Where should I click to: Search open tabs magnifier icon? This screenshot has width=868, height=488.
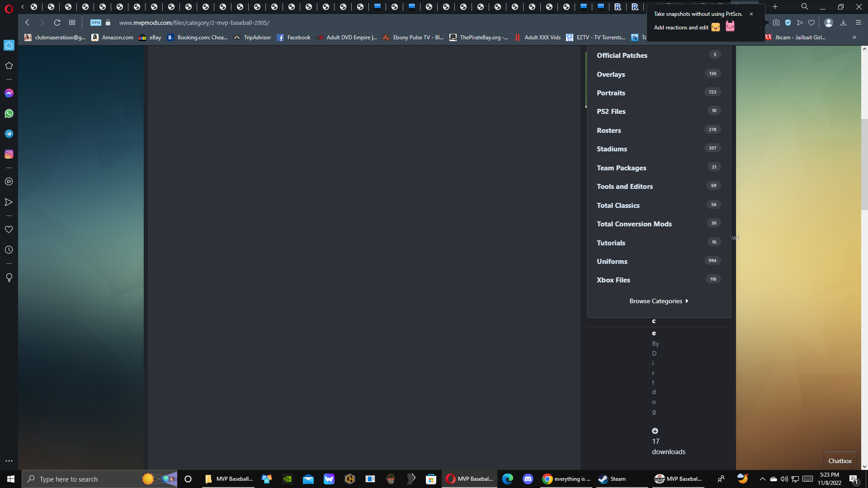click(805, 7)
